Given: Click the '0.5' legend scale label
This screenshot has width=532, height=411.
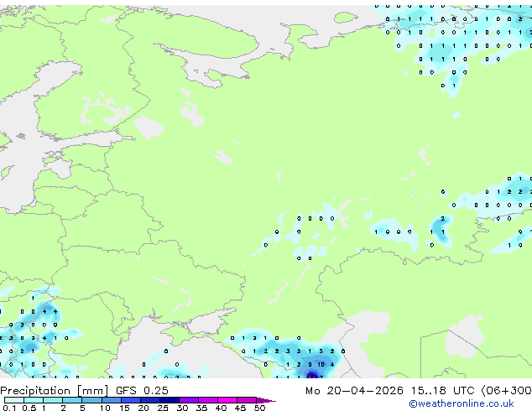Looking at the screenshot, I should pos(29,408).
